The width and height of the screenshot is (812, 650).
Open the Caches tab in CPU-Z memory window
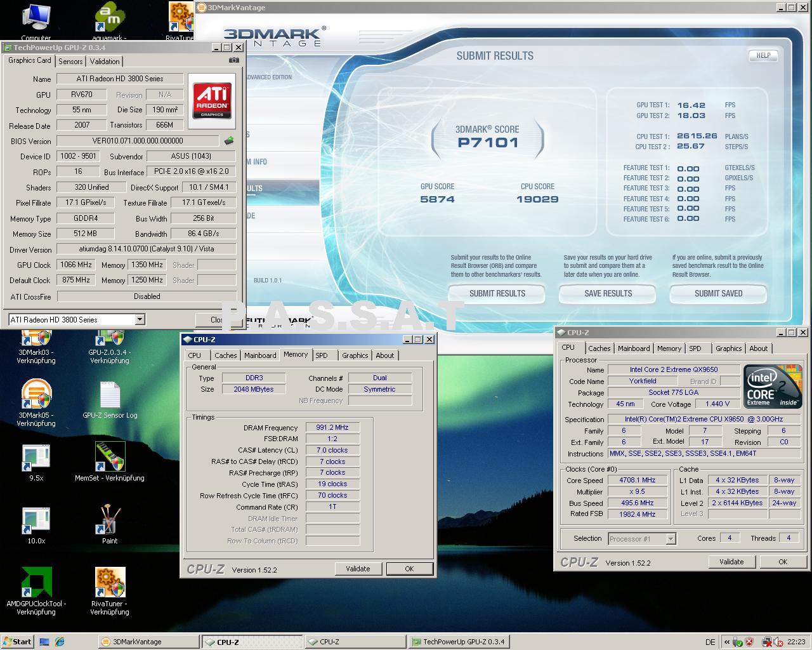click(x=225, y=355)
